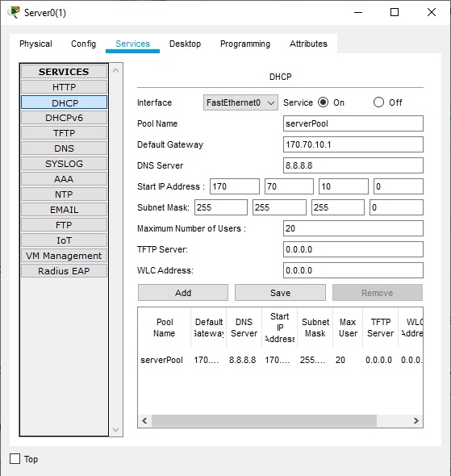The image size is (451, 476).
Task: Open the IoT service
Action: (x=64, y=240)
